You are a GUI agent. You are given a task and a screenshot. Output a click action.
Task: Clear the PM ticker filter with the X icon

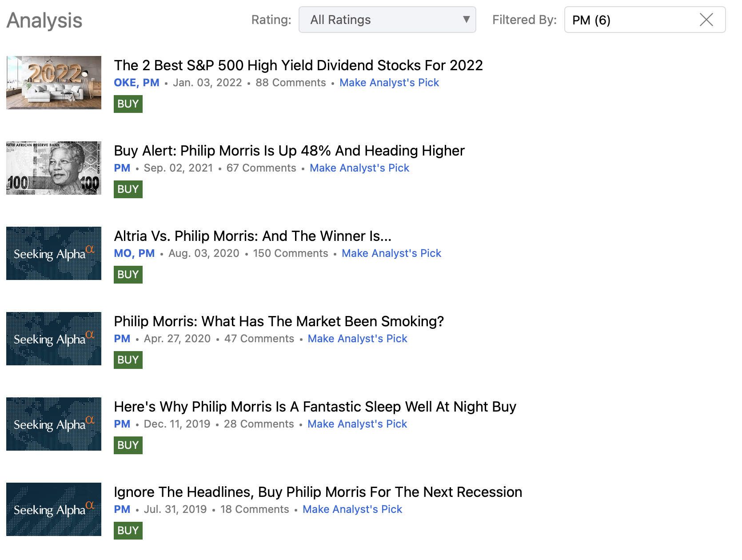(x=706, y=20)
